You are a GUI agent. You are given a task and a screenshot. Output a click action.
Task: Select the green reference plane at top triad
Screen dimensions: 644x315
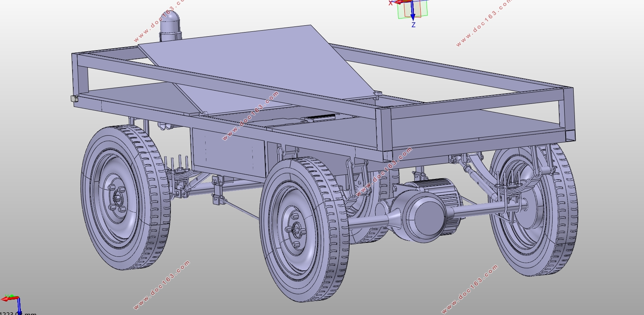(x=413, y=11)
